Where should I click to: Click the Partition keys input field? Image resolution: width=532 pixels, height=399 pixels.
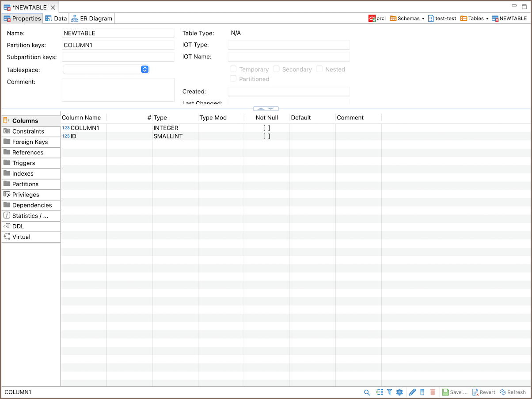(x=118, y=45)
